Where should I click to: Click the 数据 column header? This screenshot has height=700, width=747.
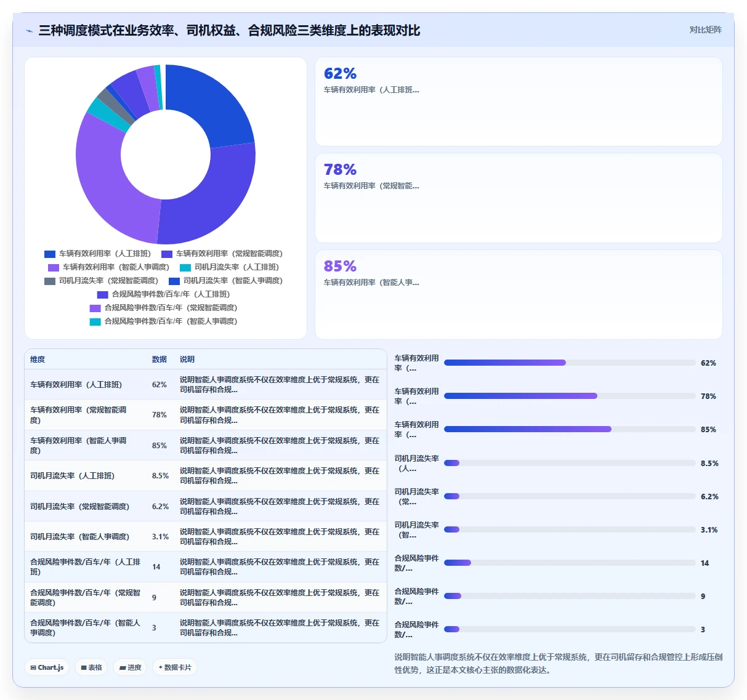pos(159,360)
